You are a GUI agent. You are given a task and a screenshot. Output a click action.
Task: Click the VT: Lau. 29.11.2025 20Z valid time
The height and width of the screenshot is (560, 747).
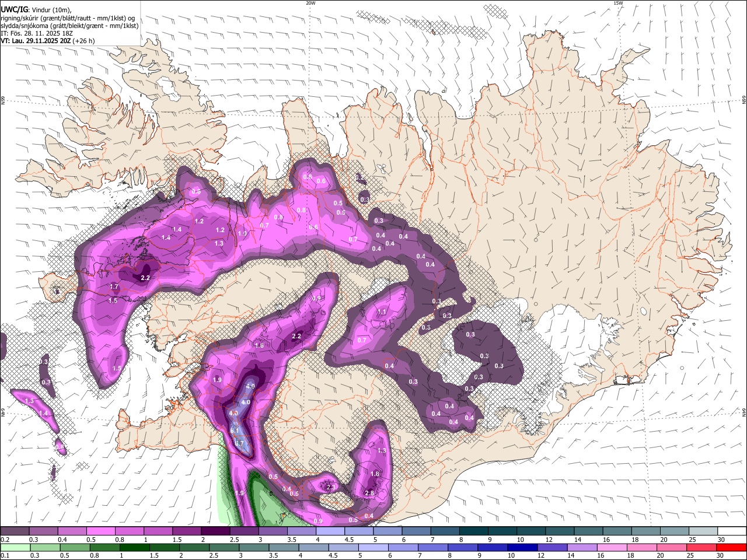tap(47, 41)
